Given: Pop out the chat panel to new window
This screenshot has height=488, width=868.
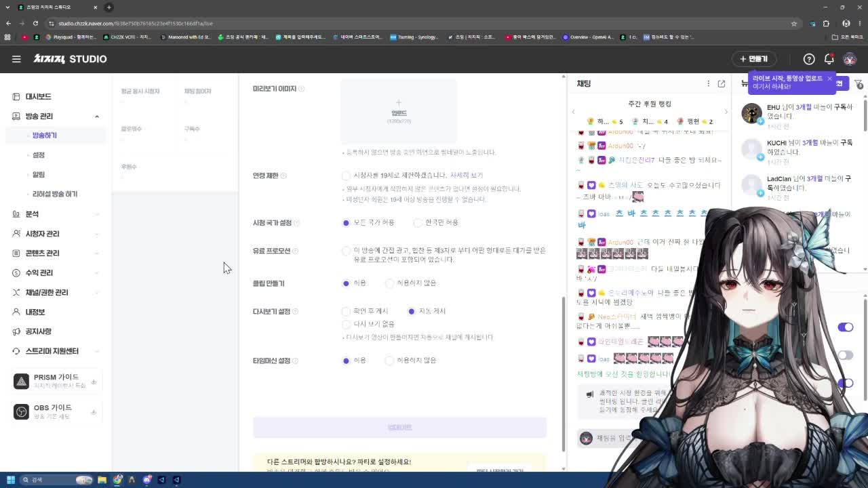Looking at the screenshot, I should point(722,83).
